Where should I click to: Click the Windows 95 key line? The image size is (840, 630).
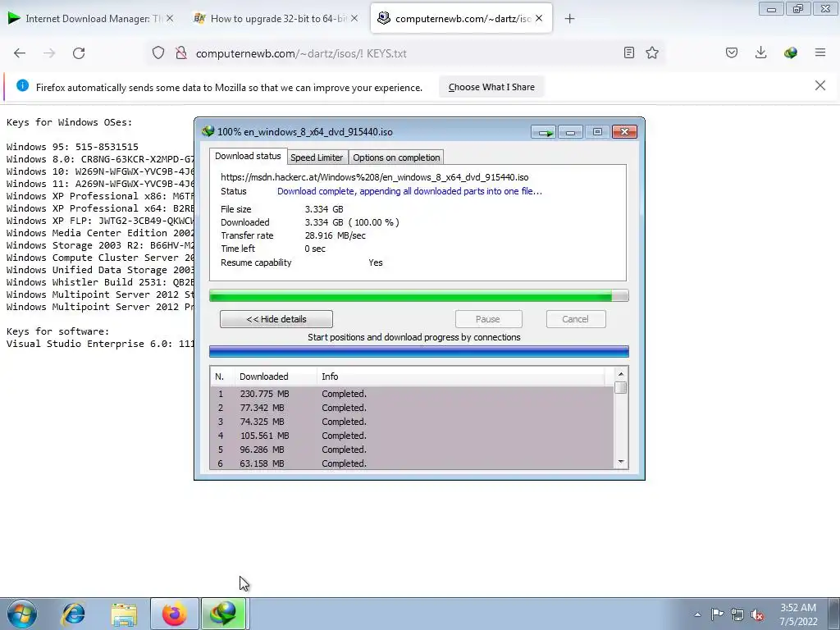click(72, 147)
